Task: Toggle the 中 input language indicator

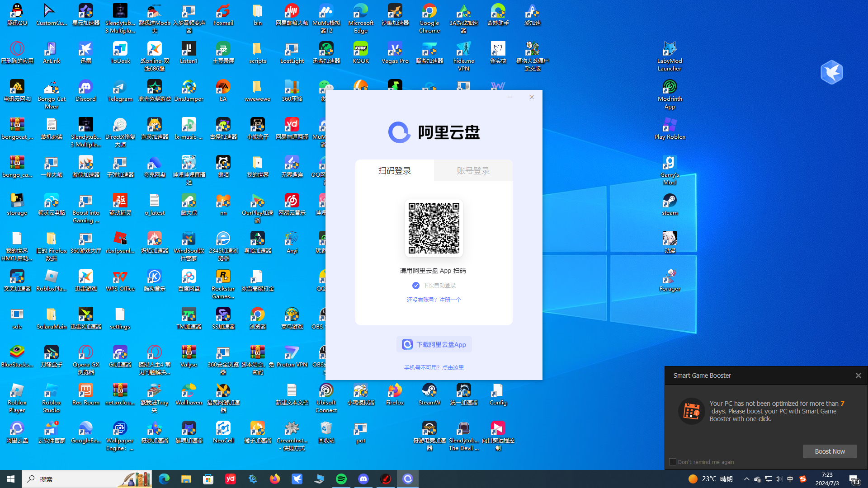Action: (x=790, y=479)
